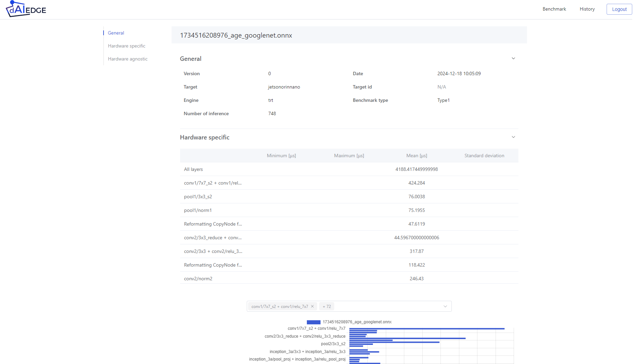Select Hardware agnostic in the sidebar
This screenshot has height=364, width=636.
(x=127, y=59)
